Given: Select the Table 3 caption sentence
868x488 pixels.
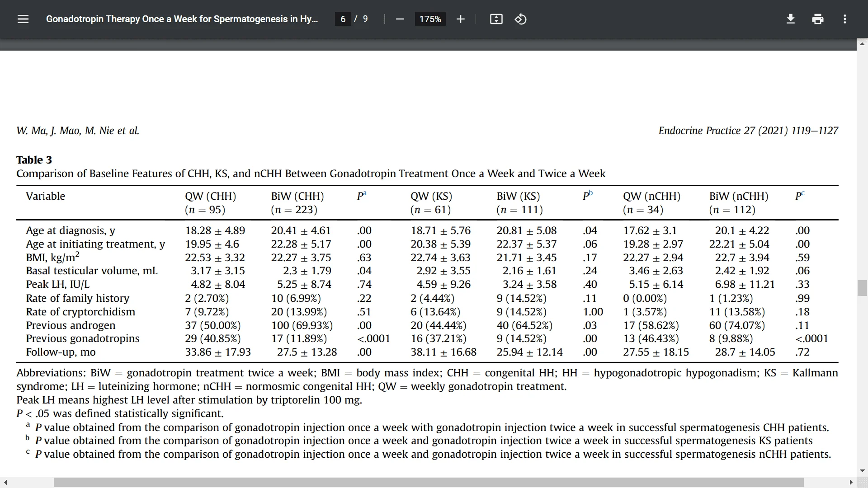Looking at the screenshot, I should (311, 174).
